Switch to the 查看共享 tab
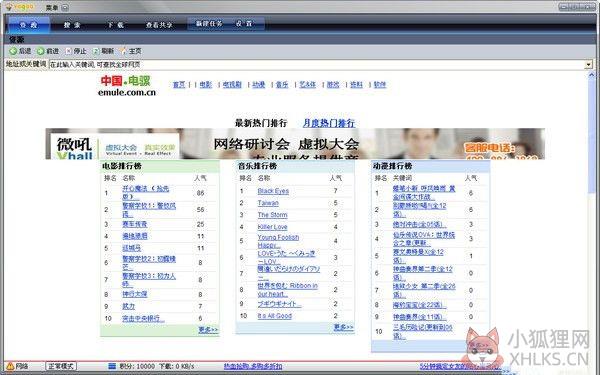The width and height of the screenshot is (600, 375). click(x=159, y=24)
